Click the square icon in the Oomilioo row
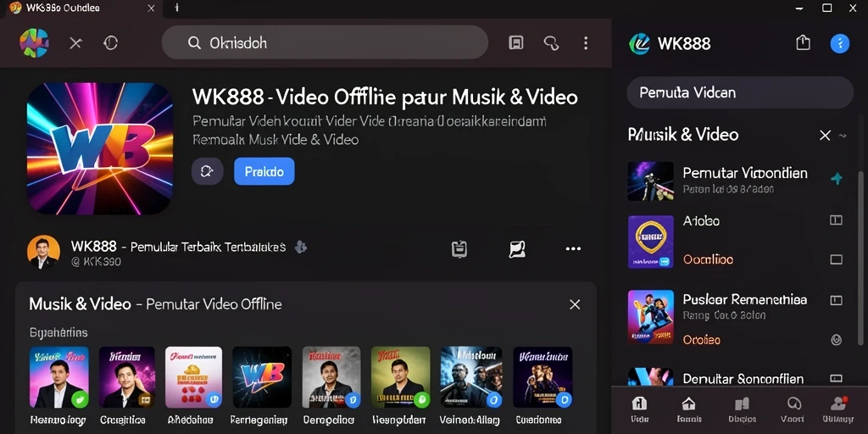This screenshot has height=434, width=868. [x=836, y=259]
